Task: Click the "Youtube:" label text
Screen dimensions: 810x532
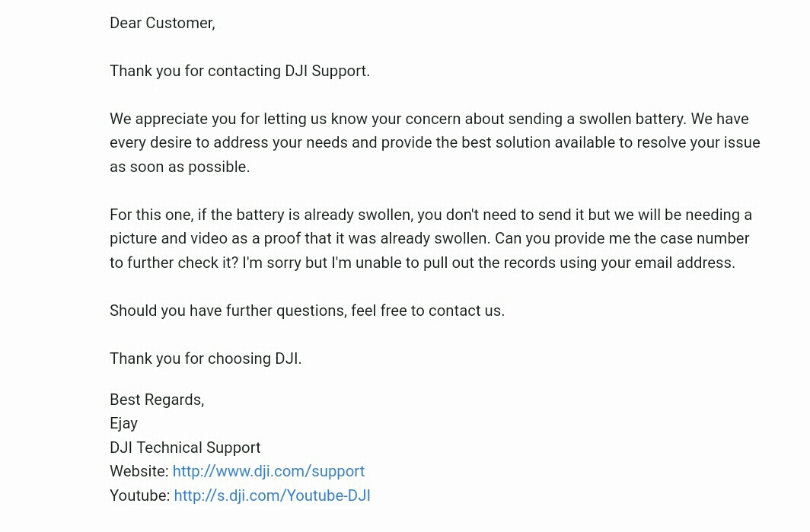Action: [x=139, y=495]
